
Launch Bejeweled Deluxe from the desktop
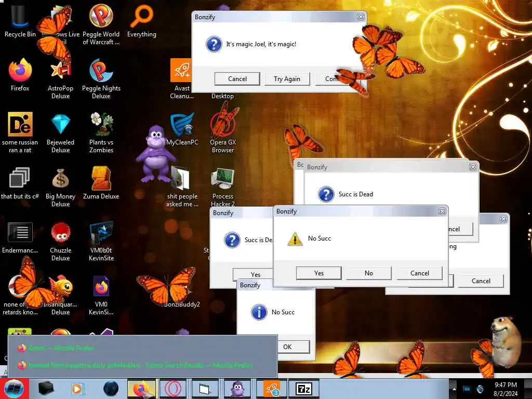[60, 132]
